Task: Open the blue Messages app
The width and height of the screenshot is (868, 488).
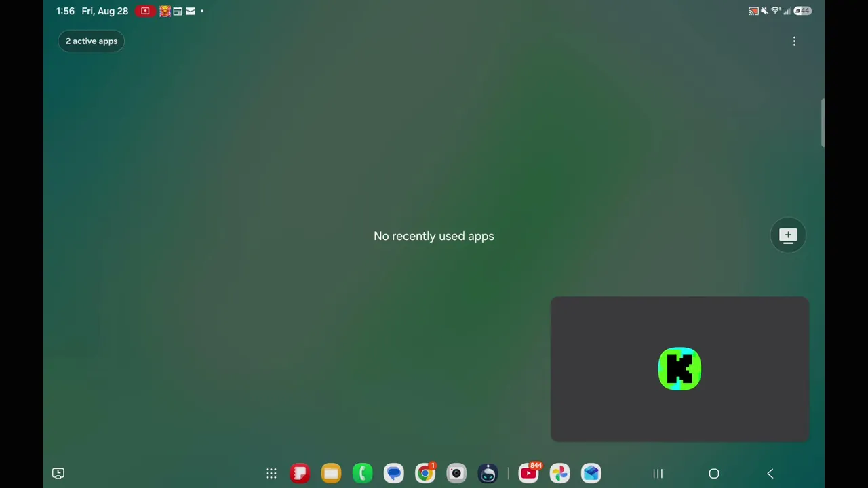Action: [394, 473]
